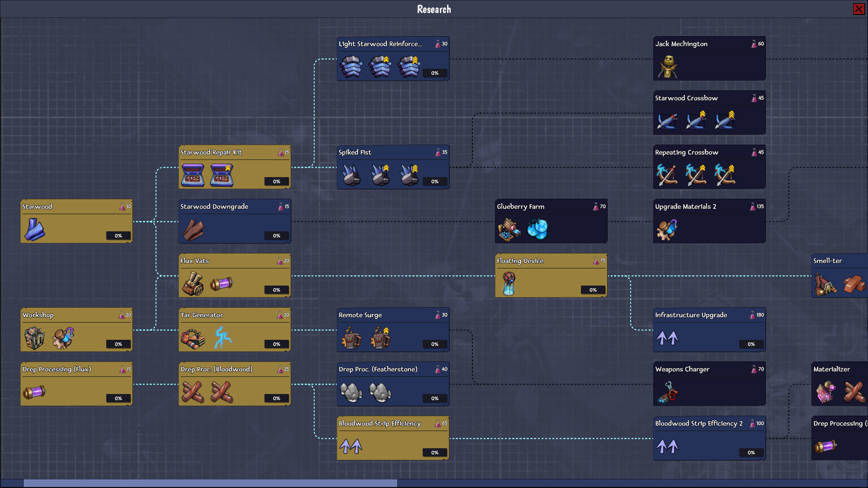Click the balloon icon in Floating Device

tap(510, 283)
